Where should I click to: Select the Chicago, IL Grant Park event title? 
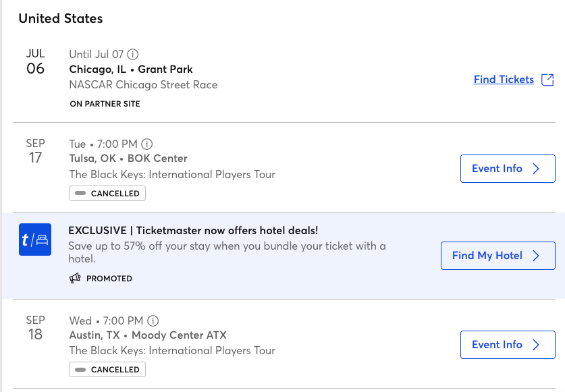click(x=131, y=69)
